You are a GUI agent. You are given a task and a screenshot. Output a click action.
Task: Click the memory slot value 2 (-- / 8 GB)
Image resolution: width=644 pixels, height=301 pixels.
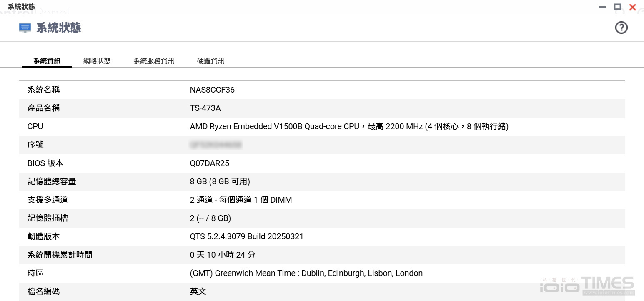pyautogui.click(x=210, y=218)
